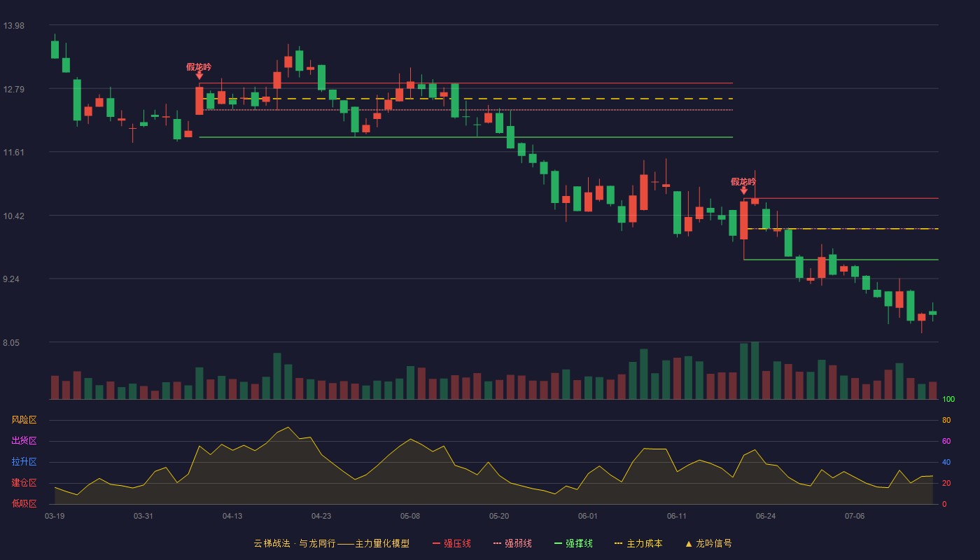
Task: Click the dashed 强弱线 legend marker
Action: click(x=497, y=543)
